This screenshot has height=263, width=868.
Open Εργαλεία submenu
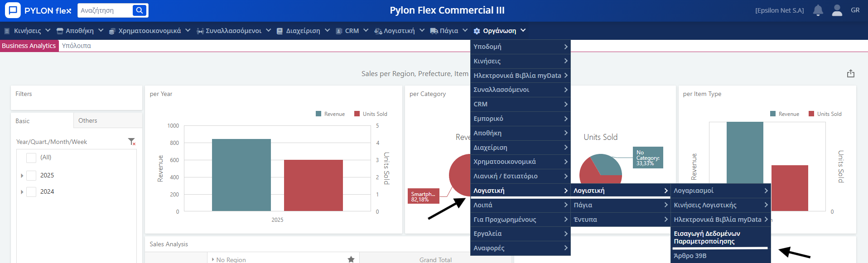click(x=520, y=234)
